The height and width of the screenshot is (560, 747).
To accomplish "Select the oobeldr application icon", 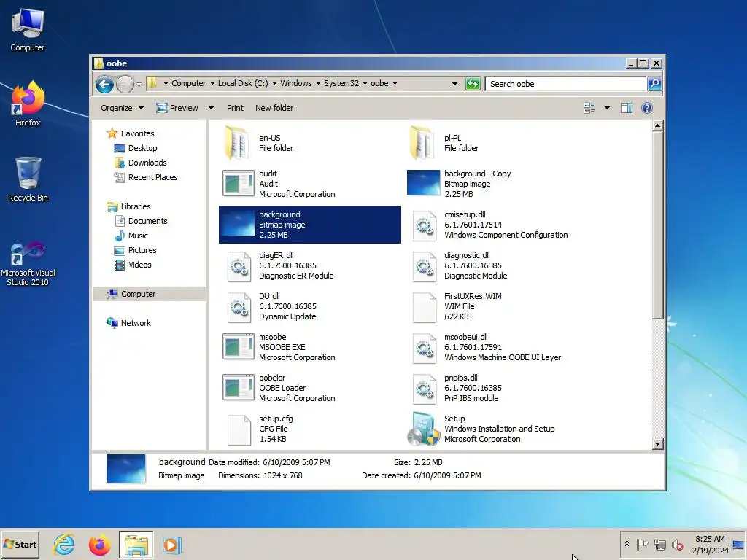I will (x=239, y=388).
